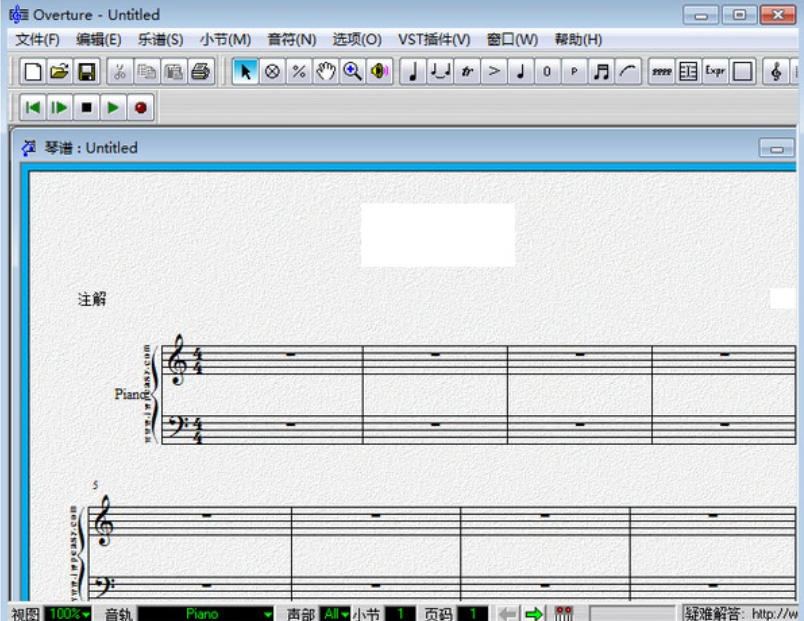Select the zoom magnifier tool

point(352,72)
